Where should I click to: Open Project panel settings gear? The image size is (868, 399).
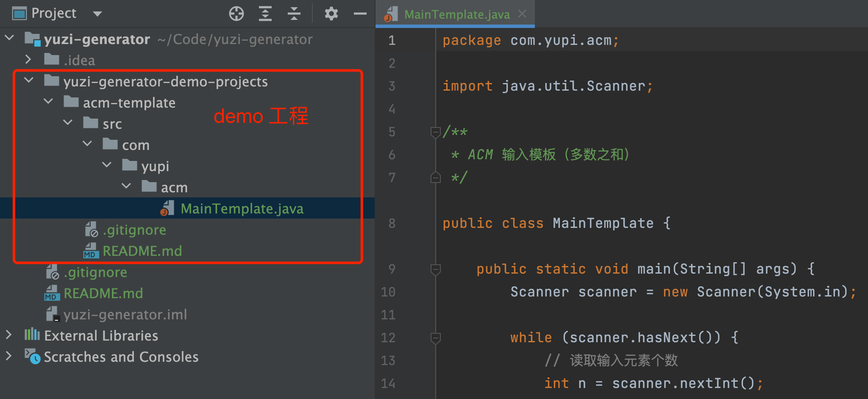click(x=331, y=14)
